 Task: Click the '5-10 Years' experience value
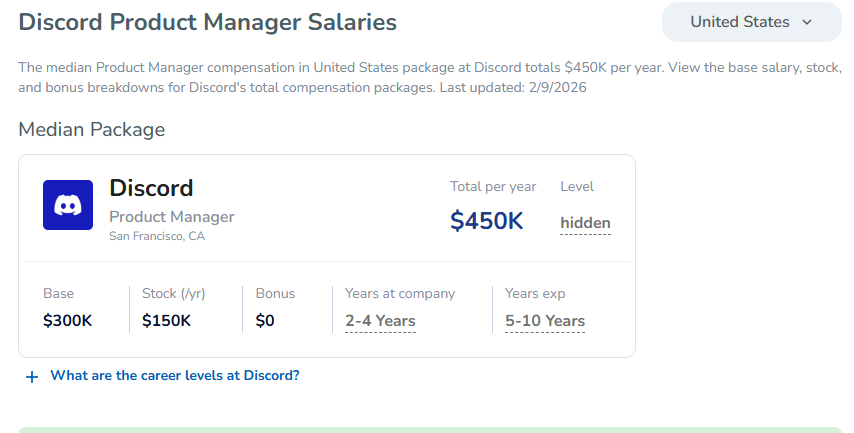545,321
